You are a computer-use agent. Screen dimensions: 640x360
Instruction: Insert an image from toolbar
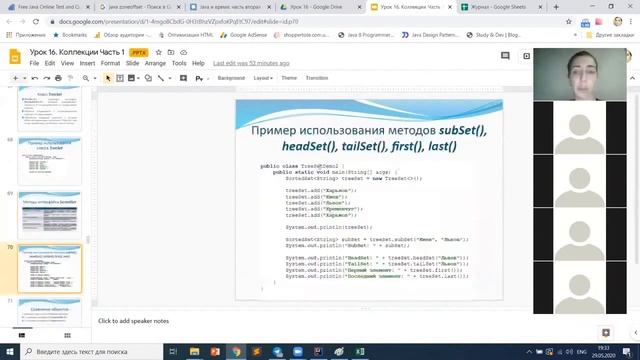(131, 78)
